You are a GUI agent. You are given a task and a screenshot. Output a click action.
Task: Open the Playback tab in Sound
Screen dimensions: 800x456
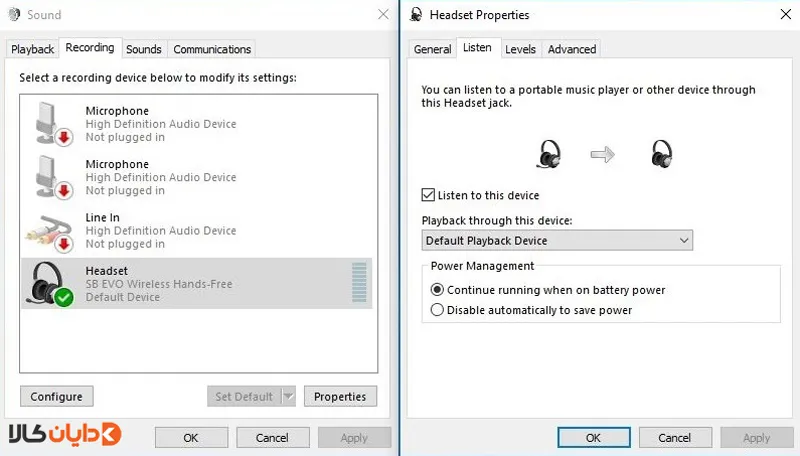point(33,49)
